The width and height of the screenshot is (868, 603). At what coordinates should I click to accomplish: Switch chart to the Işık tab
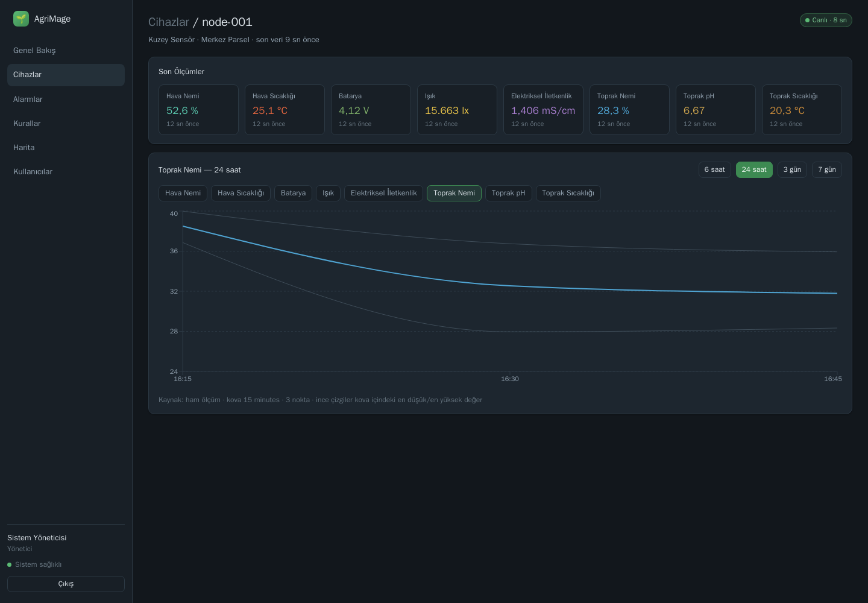(x=328, y=193)
